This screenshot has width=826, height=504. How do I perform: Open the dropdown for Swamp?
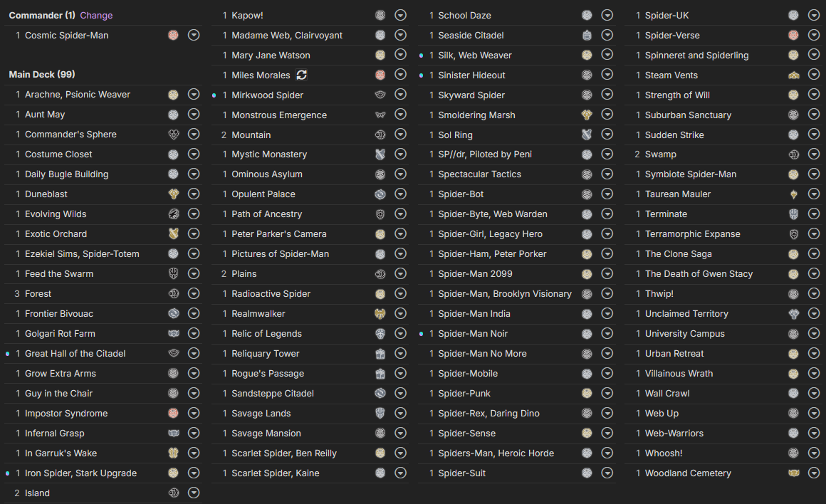[x=814, y=154]
